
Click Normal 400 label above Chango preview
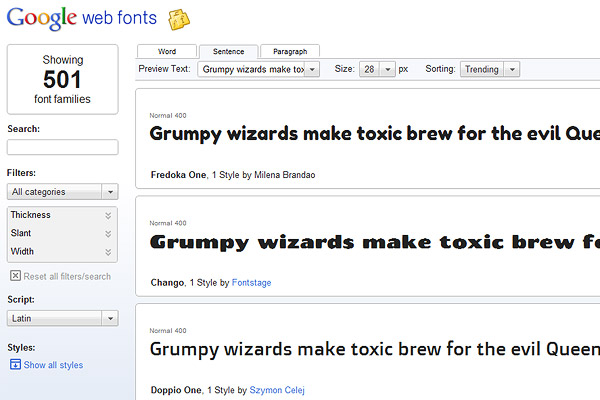pyautogui.click(x=168, y=223)
